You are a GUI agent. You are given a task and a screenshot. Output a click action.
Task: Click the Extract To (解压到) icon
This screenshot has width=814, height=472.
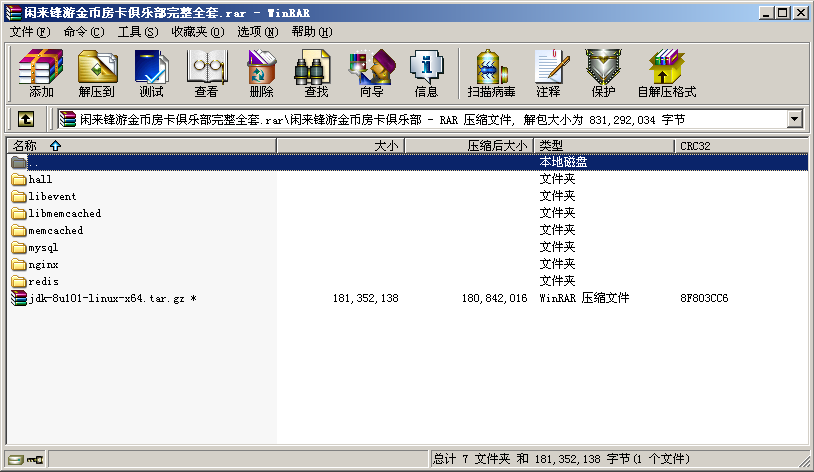(96, 73)
